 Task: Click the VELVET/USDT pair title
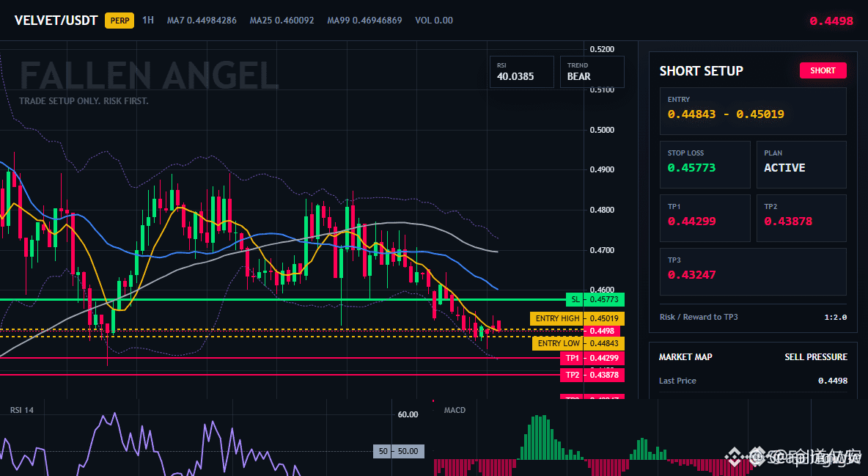[56, 21]
